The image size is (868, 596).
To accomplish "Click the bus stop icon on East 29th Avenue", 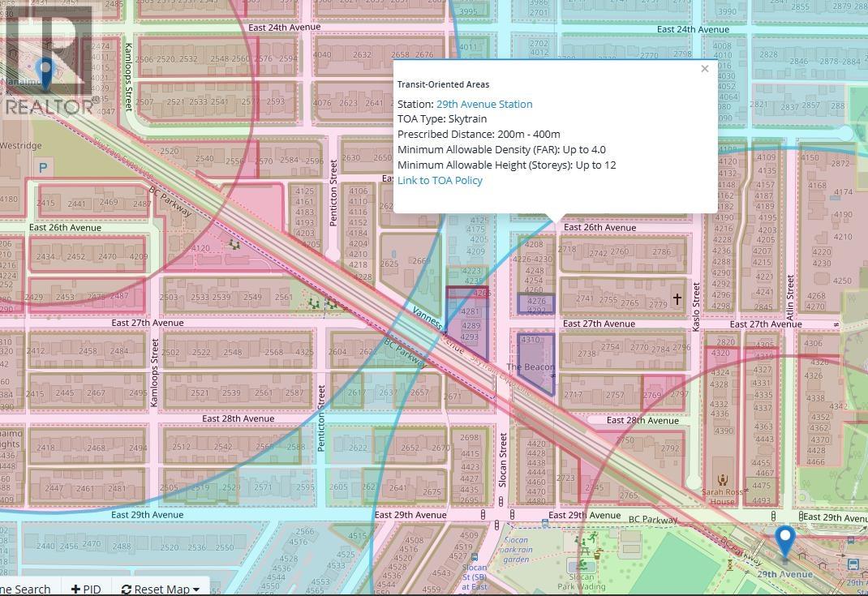I will pyautogui.click(x=545, y=522).
